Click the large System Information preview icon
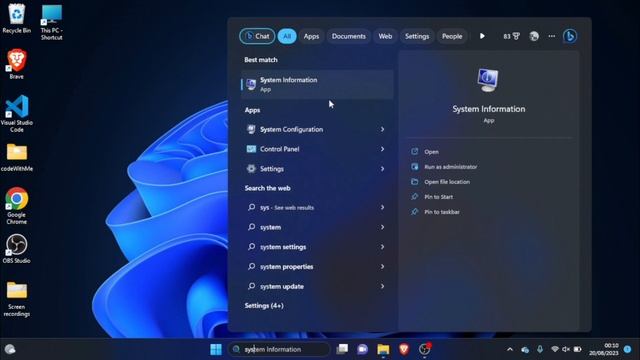 pyautogui.click(x=488, y=80)
